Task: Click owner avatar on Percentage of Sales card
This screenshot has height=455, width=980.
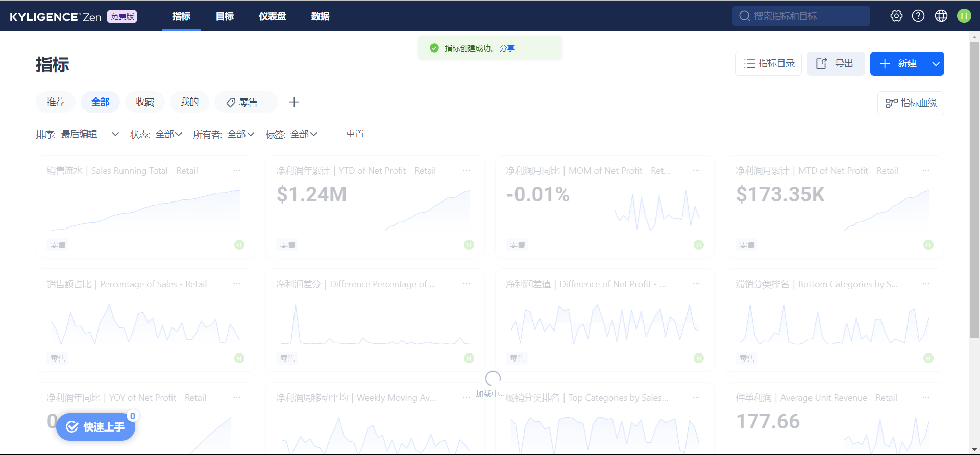Action: (x=239, y=358)
